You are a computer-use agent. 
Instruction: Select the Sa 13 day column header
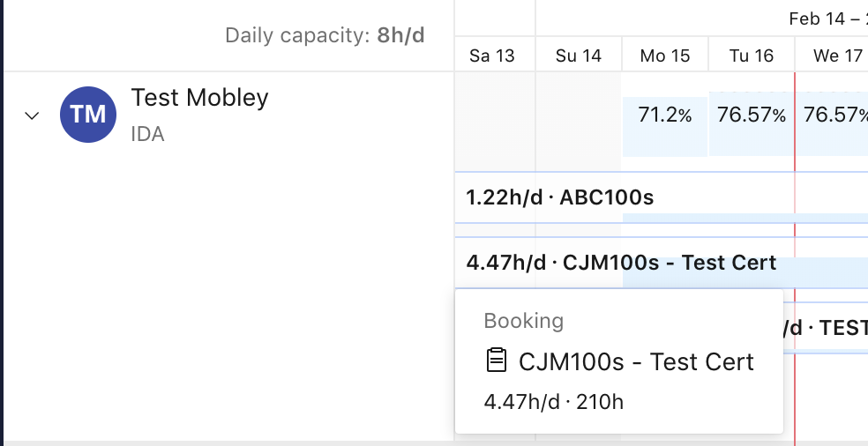492,56
